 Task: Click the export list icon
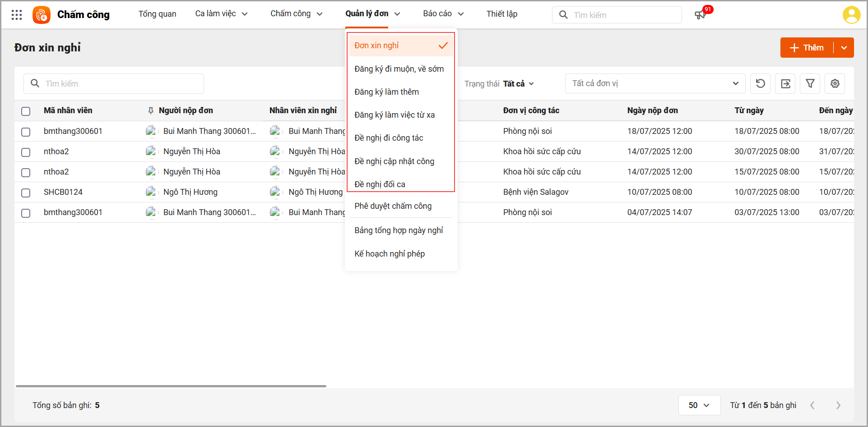(x=785, y=83)
